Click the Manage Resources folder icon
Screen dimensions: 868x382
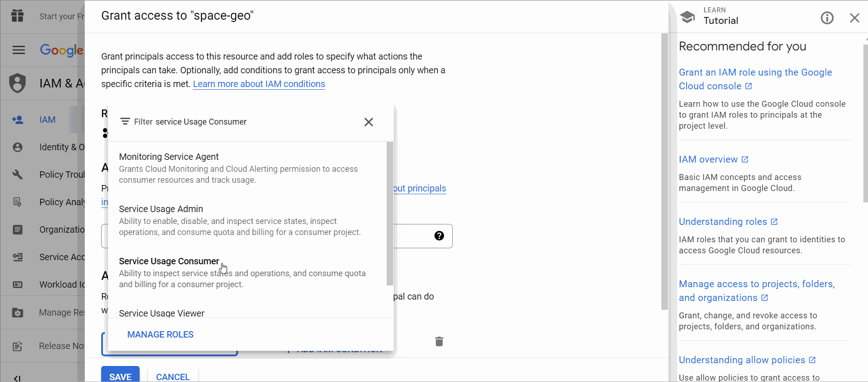[x=17, y=312]
